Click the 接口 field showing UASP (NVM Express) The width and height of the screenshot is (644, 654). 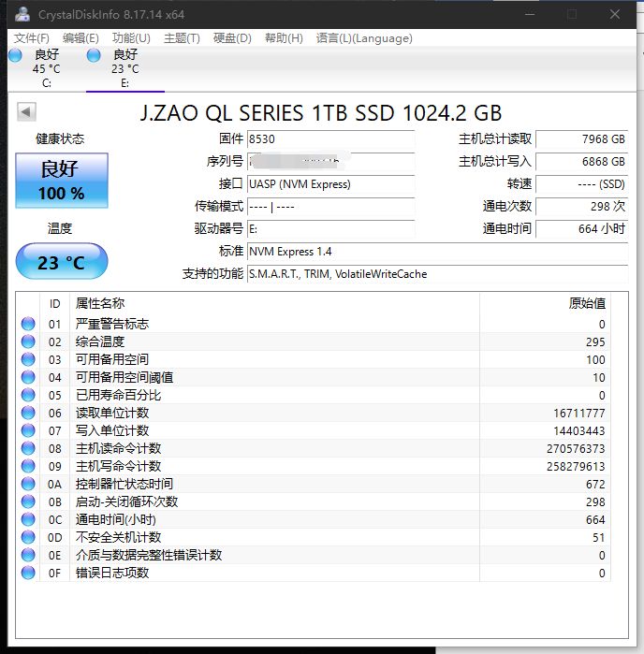(x=331, y=184)
